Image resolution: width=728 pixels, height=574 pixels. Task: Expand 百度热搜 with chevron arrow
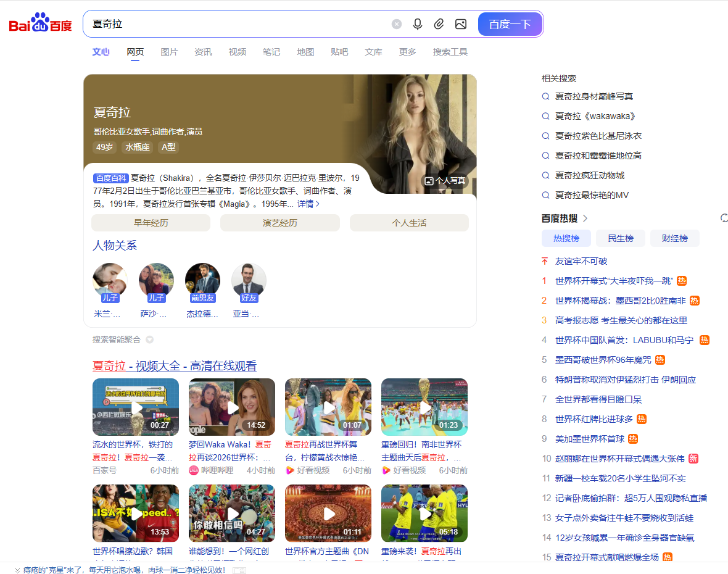585,218
